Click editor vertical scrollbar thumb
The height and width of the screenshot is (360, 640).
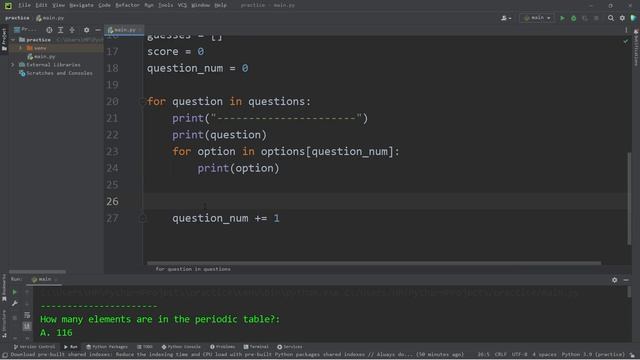(x=629, y=199)
